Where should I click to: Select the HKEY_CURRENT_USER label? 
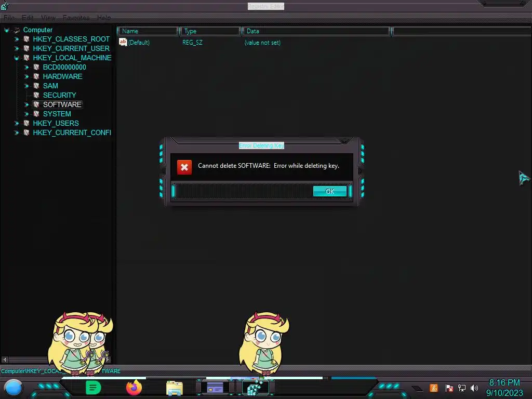coord(71,48)
